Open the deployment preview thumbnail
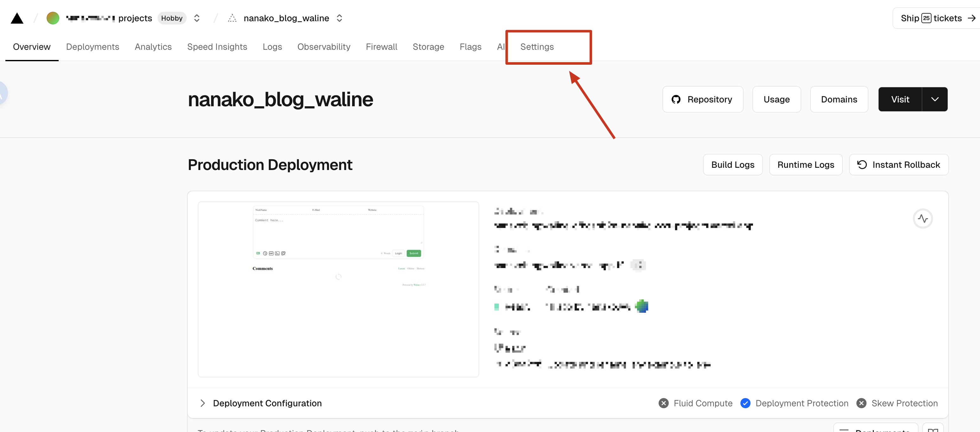Image resolution: width=980 pixels, height=432 pixels. [x=338, y=289]
